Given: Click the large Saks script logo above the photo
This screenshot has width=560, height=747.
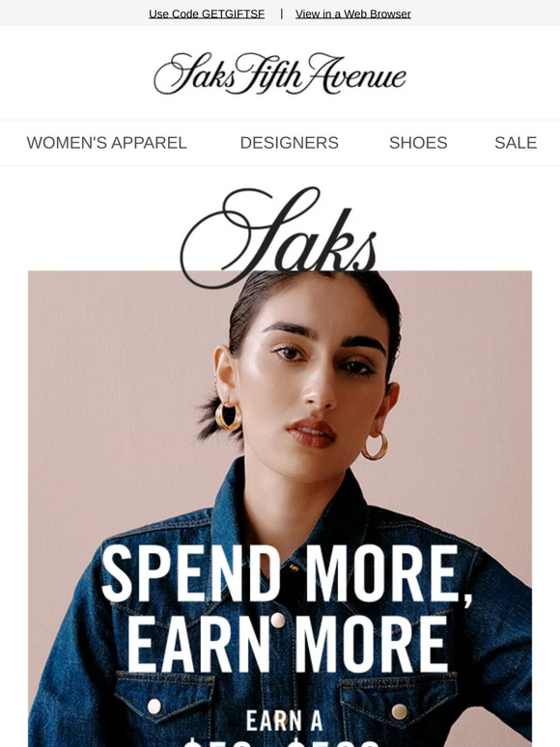Looking at the screenshot, I should 279,237.
